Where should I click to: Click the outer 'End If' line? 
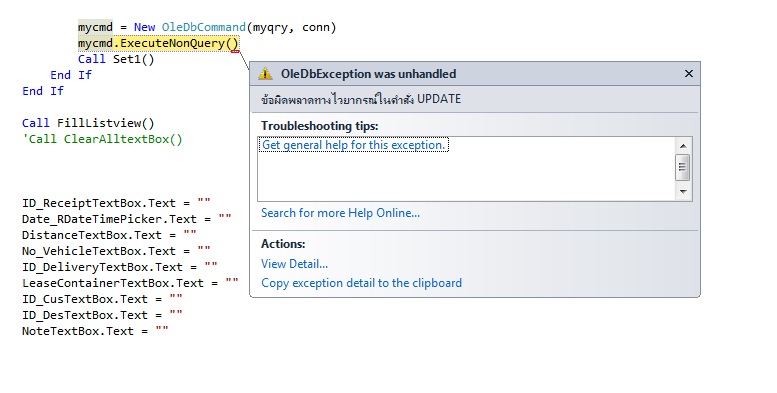click(43, 91)
